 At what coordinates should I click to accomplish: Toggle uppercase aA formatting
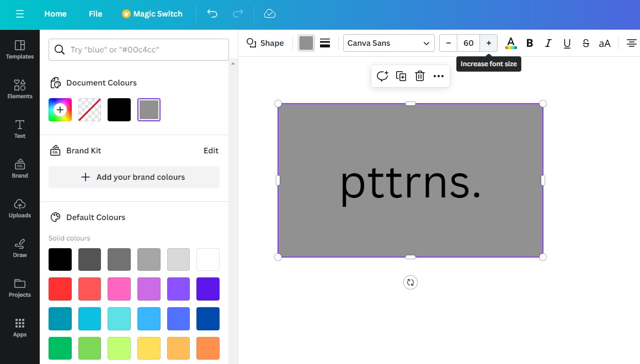coord(605,43)
